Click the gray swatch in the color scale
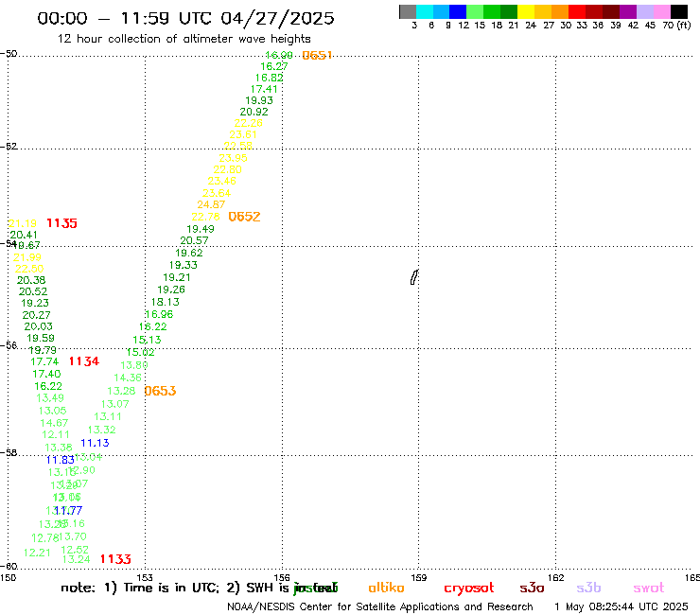700x615 pixels. pyautogui.click(x=408, y=11)
